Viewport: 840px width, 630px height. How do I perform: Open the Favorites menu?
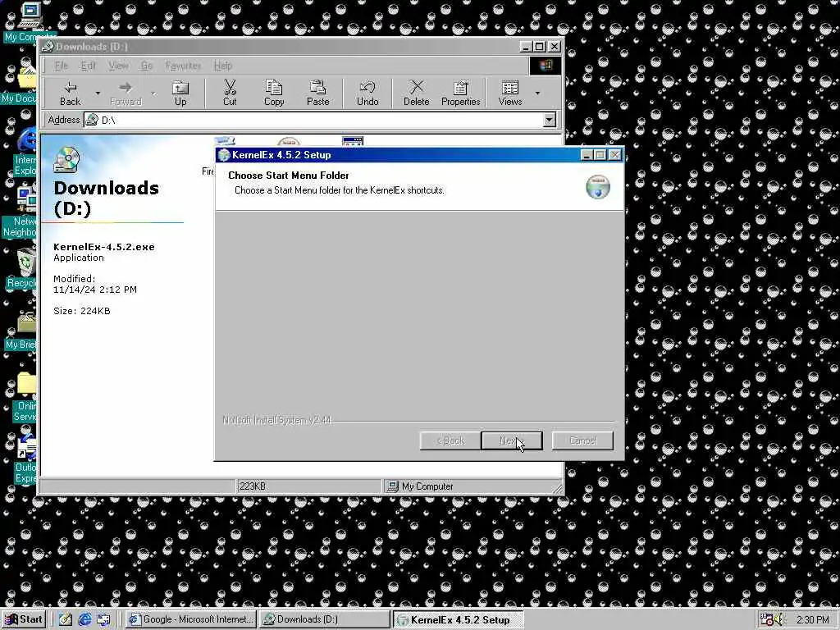click(183, 66)
